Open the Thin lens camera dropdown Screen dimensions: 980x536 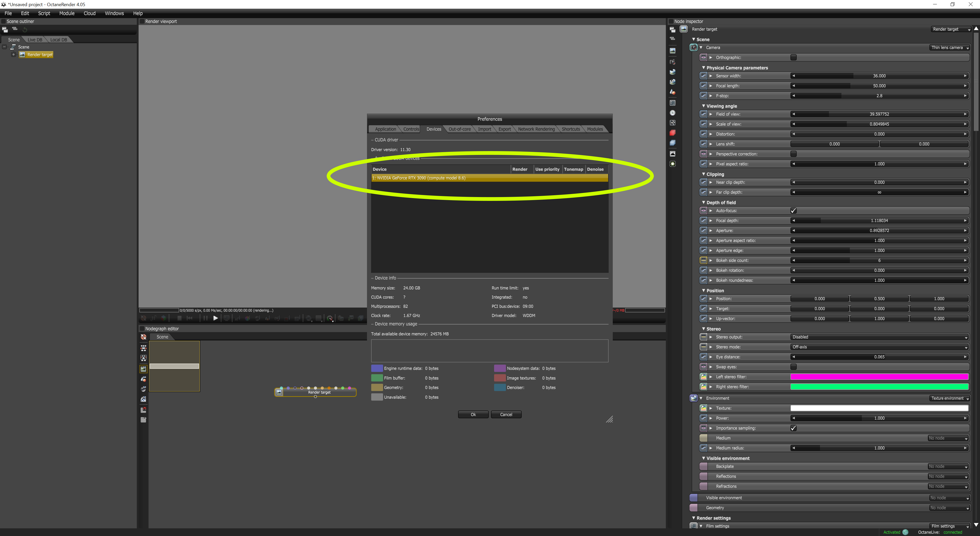[949, 47]
